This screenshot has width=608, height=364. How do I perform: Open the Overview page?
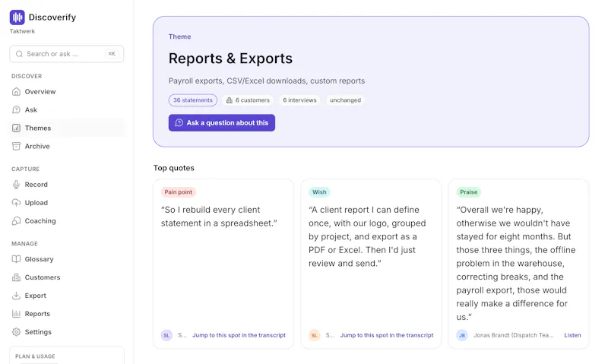tap(67, 91)
